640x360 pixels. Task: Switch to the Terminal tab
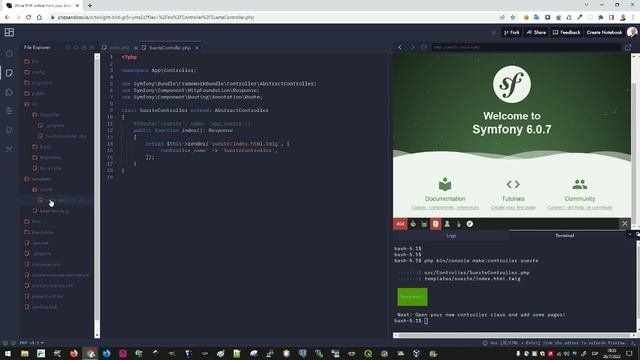tap(564, 236)
